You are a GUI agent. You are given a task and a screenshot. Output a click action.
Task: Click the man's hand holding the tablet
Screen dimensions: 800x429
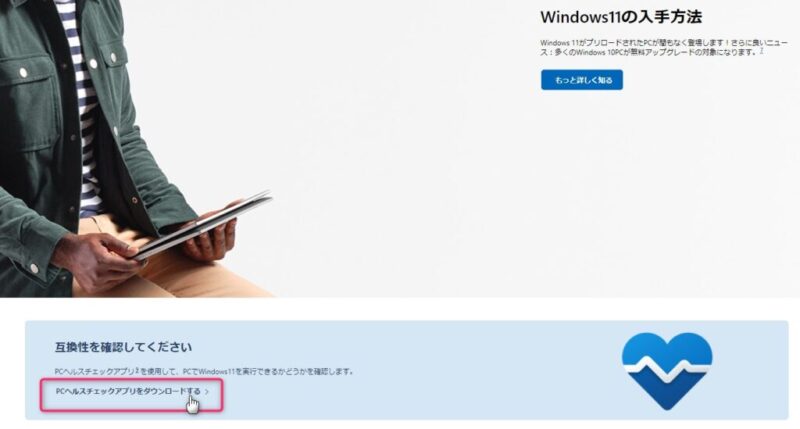click(97, 260)
